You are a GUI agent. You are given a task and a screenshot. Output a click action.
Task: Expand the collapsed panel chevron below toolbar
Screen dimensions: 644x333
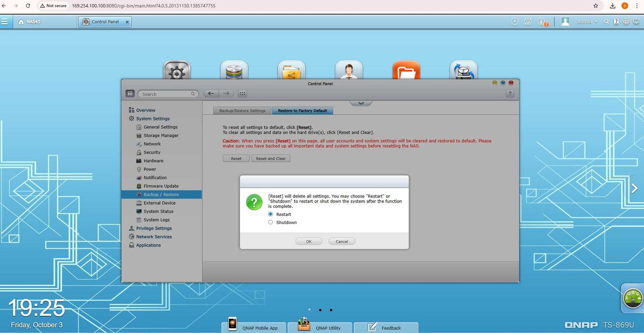[x=361, y=103]
